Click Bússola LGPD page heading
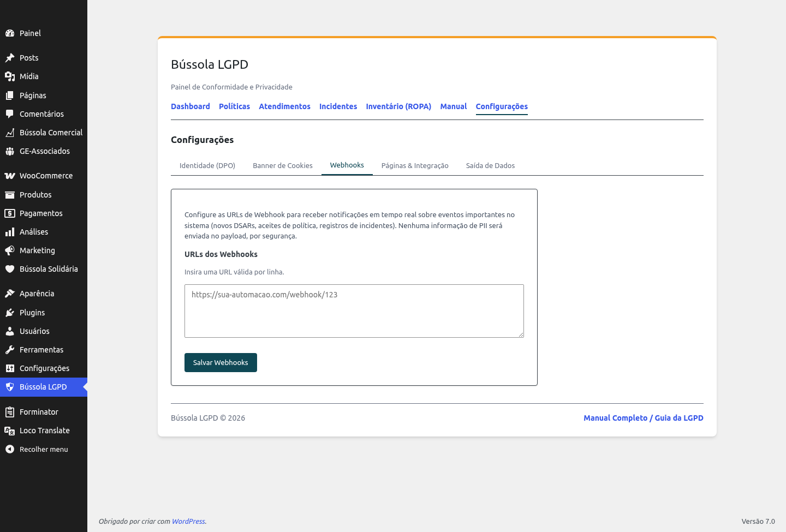Image resolution: width=786 pixels, height=532 pixels. click(210, 64)
